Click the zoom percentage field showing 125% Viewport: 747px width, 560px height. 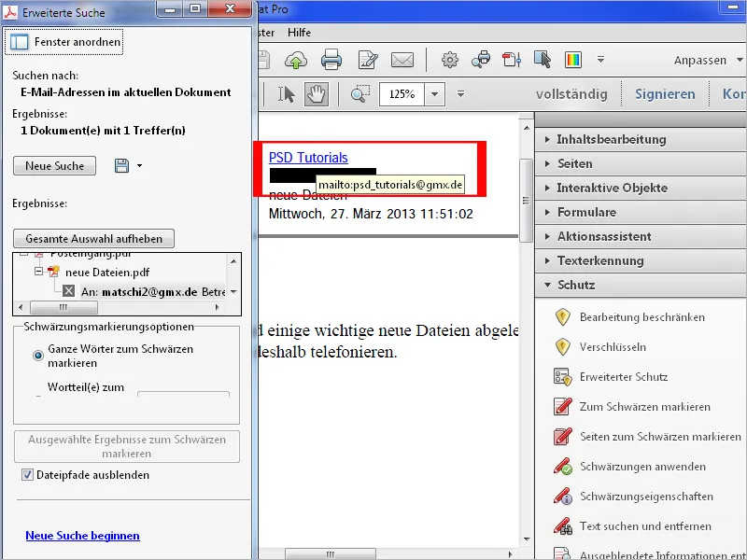point(402,94)
